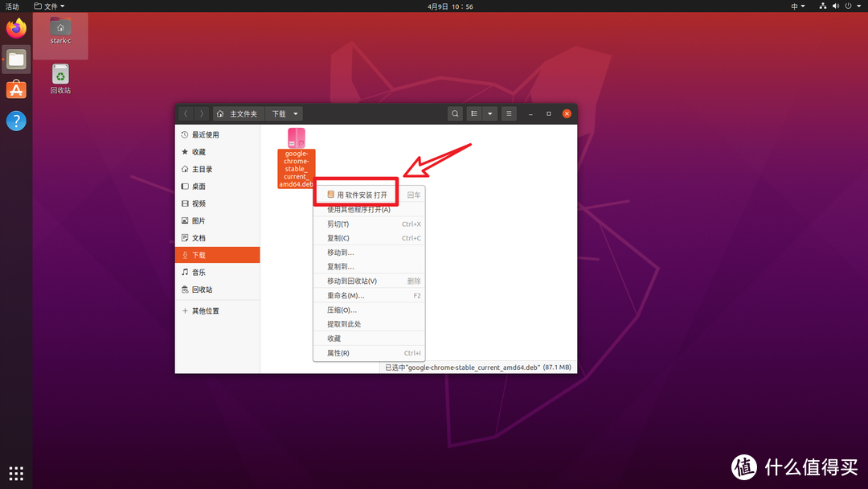Launch Firefox from the dock
The image size is (868, 489).
[15, 27]
